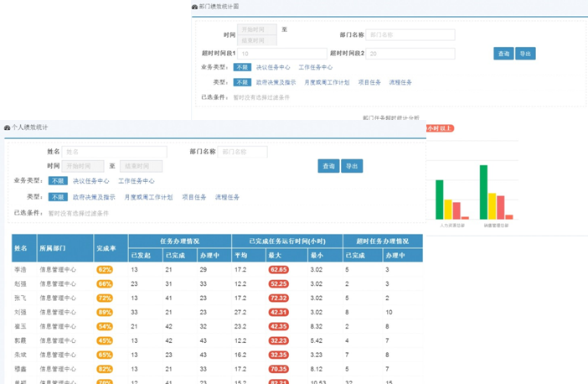Select 业务类型 不限 in 个人绩效统计 panel
This screenshot has width=588, height=384.
58,181
